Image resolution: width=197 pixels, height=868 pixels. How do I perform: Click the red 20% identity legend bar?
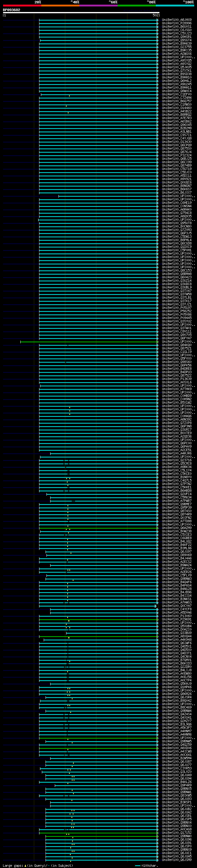pyautogui.click(x=22, y=6)
